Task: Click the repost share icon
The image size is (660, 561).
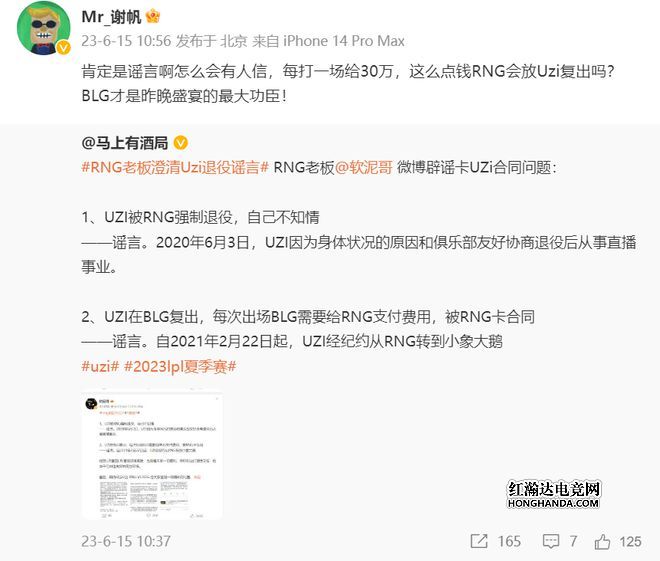Action: click(x=479, y=541)
